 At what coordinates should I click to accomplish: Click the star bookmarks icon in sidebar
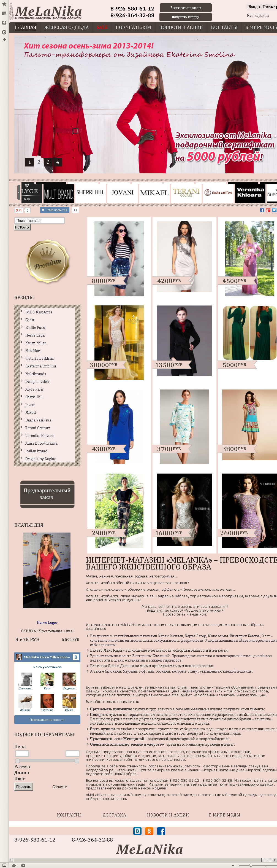4,4
